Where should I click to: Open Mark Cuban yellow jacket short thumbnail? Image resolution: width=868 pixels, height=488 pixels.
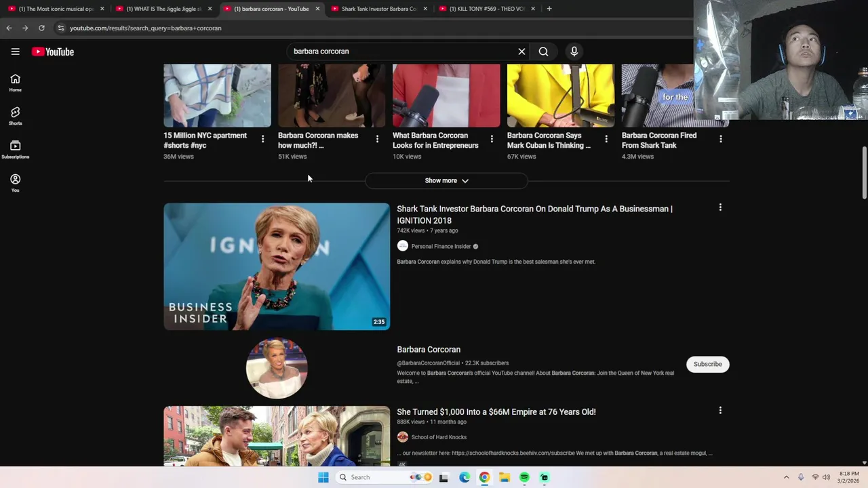coord(561,96)
